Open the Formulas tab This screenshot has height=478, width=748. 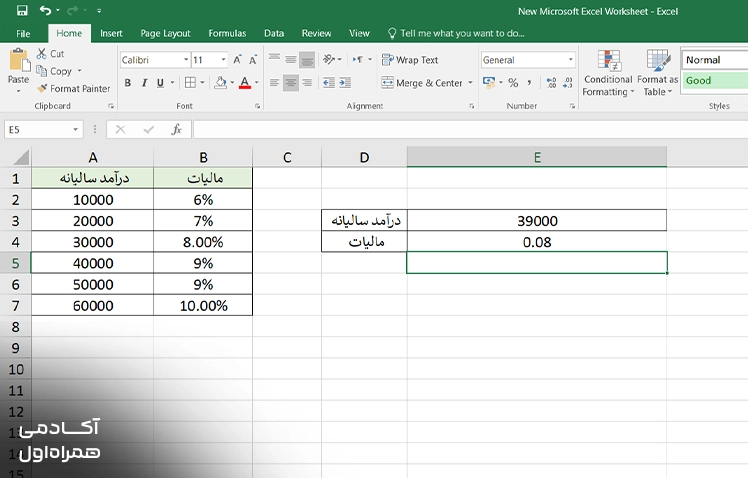227,33
